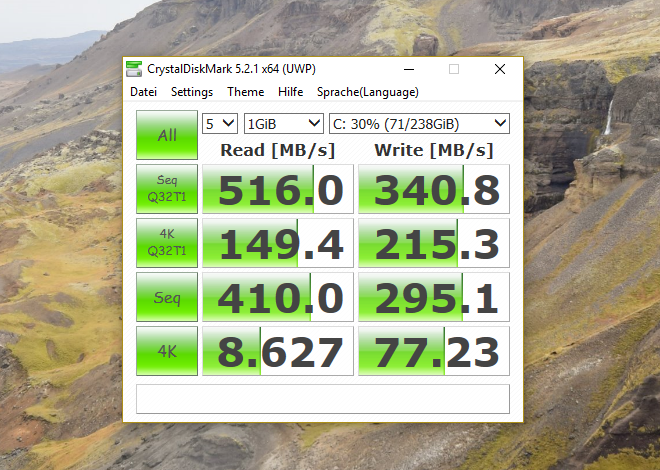Open the Settings menu
This screenshot has height=470, width=660.
click(191, 92)
